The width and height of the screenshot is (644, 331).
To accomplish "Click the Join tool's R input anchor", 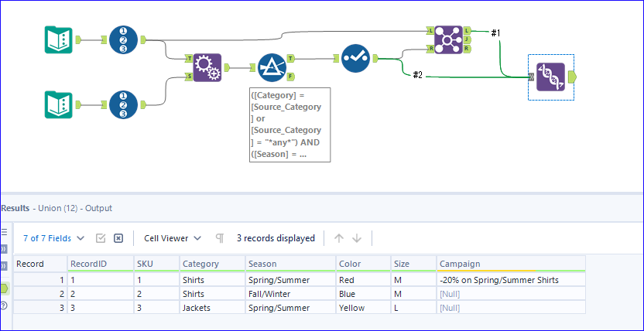I will [x=430, y=49].
